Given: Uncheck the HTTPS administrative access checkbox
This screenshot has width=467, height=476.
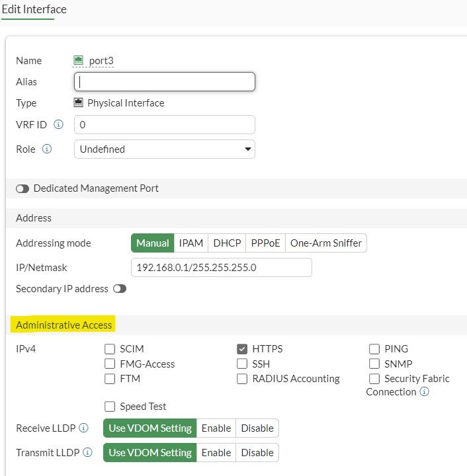Looking at the screenshot, I should [x=241, y=348].
